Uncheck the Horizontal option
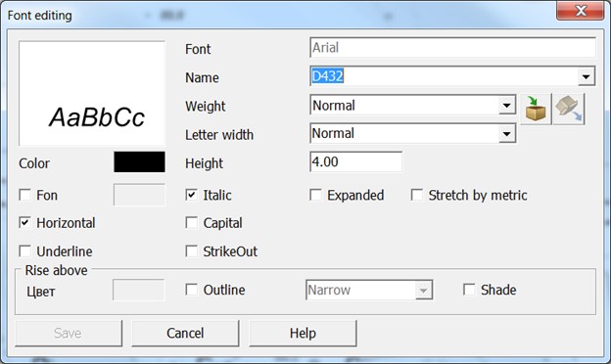Image resolution: width=611 pixels, height=364 pixels. (x=25, y=223)
